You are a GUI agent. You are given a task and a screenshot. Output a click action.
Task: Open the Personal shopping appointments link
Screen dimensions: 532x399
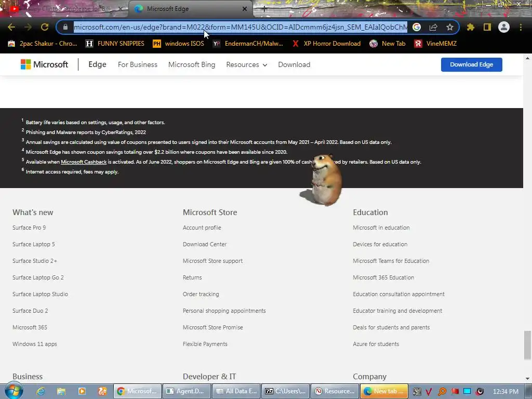coord(224,311)
